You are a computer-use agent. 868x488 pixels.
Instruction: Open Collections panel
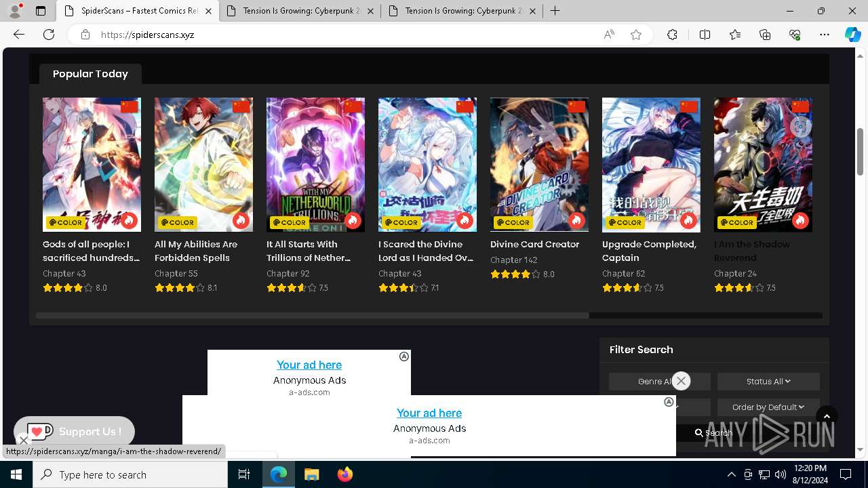765,35
